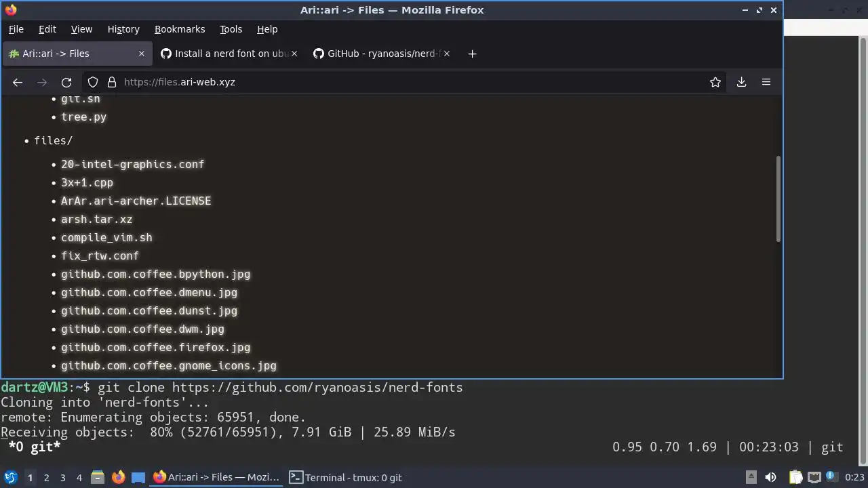Open the Help menu
Viewport: 868px width, 488px height.
267,29
